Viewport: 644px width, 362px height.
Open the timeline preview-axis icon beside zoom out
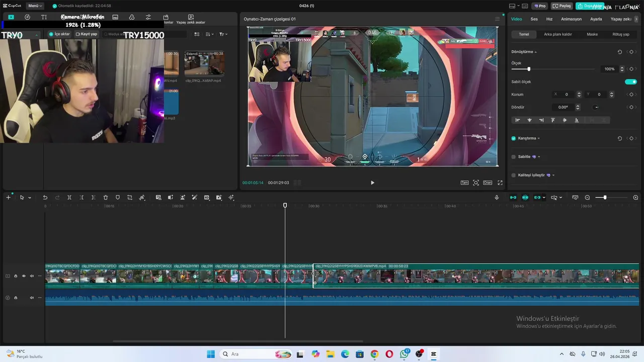(x=575, y=198)
